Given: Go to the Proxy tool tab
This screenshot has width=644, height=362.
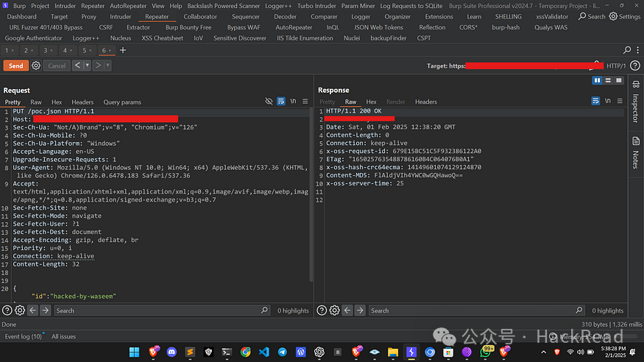Looking at the screenshot, I should coord(89,16).
